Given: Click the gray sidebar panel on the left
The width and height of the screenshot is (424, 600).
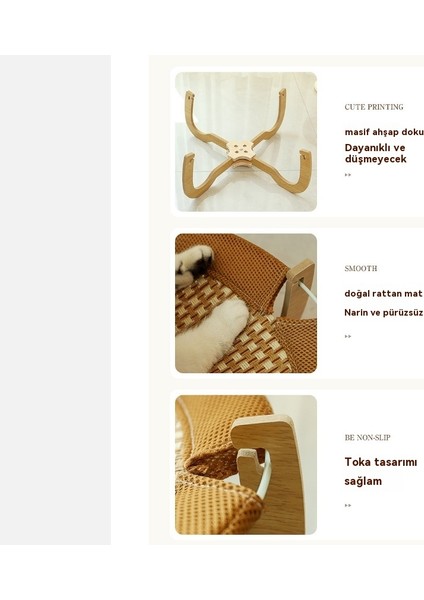Looking at the screenshot, I should point(55,300).
